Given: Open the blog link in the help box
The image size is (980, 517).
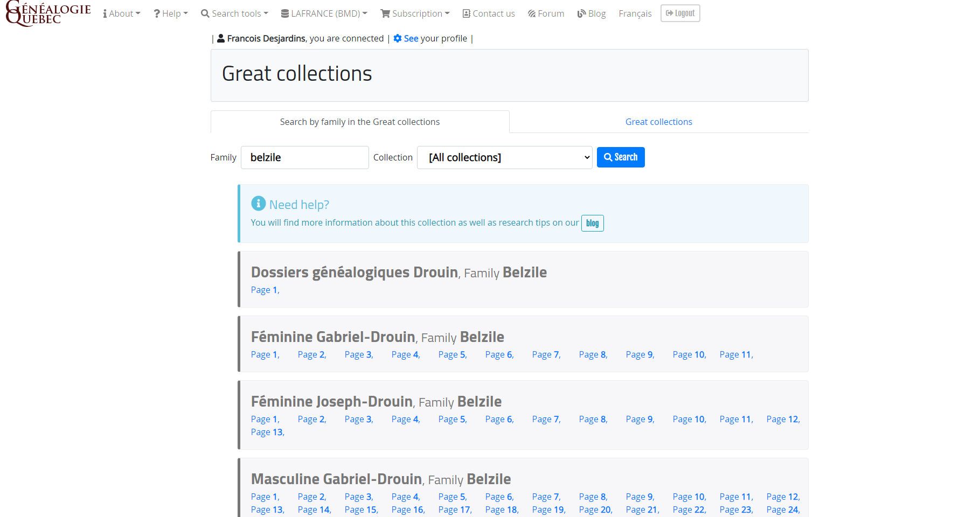Looking at the screenshot, I should [593, 223].
